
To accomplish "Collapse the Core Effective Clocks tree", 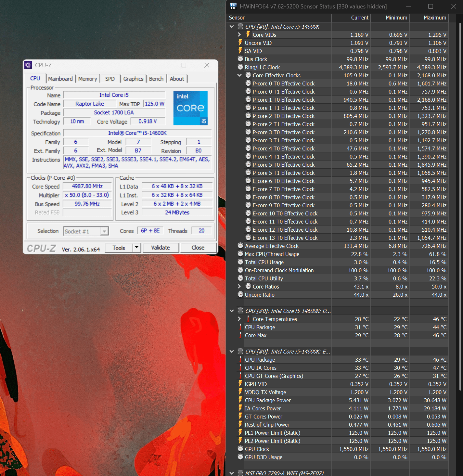I will 239,75.
